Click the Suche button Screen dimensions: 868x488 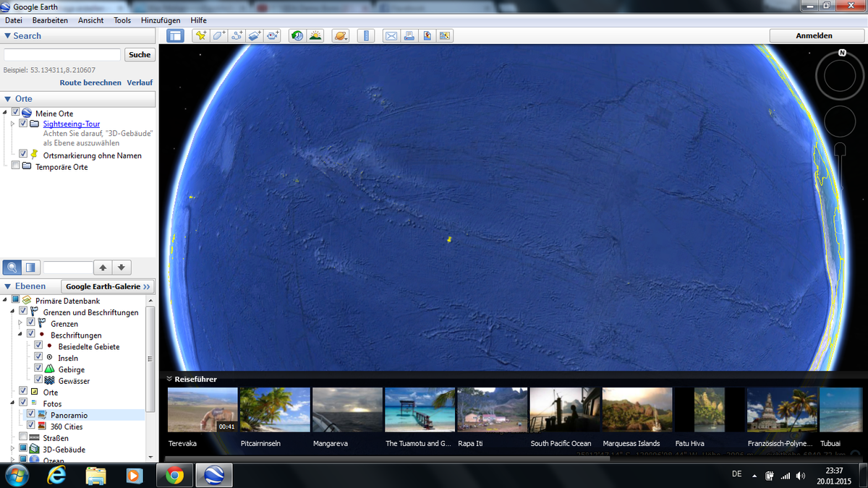tap(140, 54)
